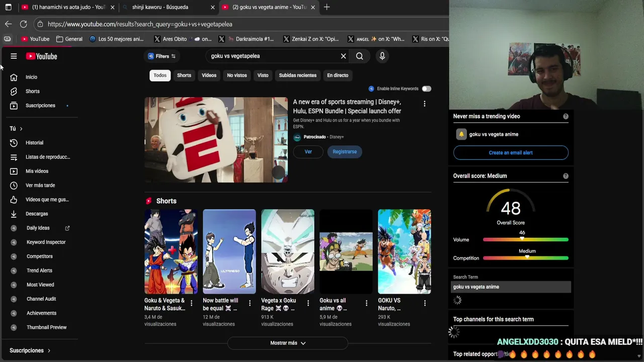The width and height of the screenshot is (644, 362).
Task: Select the Shorts filter chip
Action: click(x=184, y=75)
